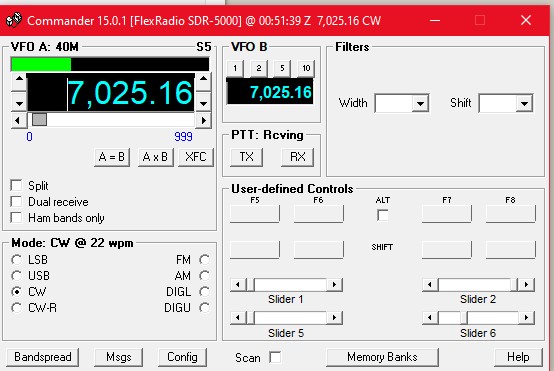This screenshot has height=371, width=554.
Task: Open the Config window
Action: pos(182,357)
